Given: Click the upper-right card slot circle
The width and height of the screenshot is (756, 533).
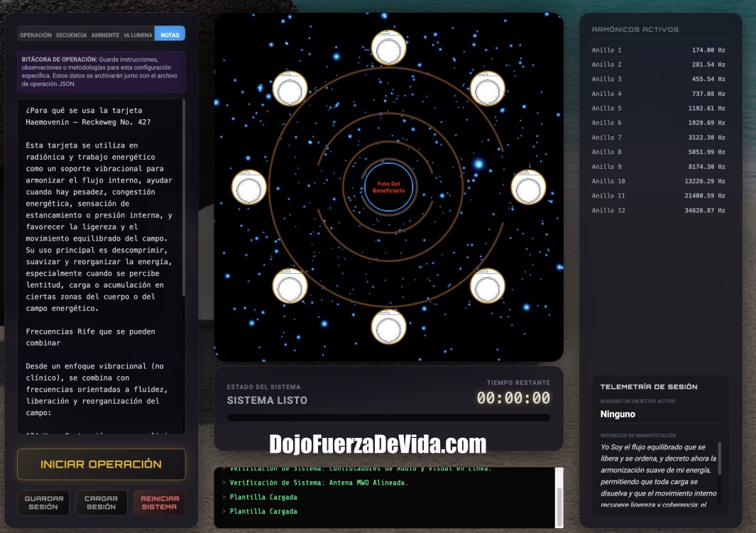Looking at the screenshot, I should point(488,89).
